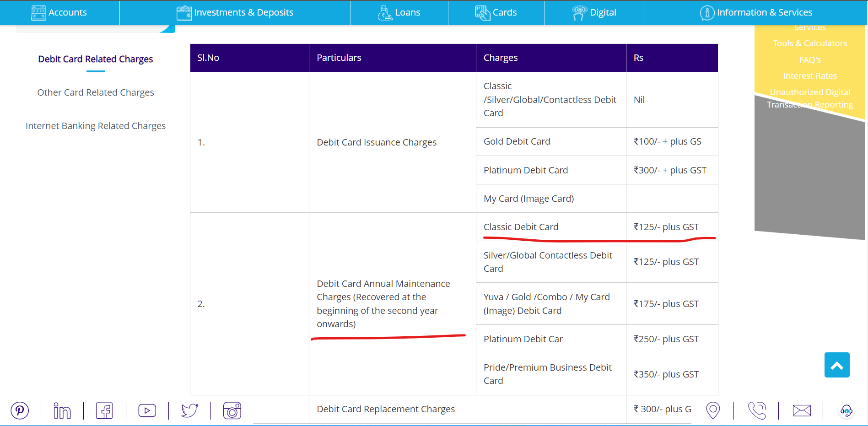This screenshot has height=426, width=868.
Task: Click the phone call icon
Action: pyautogui.click(x=757, y=410)
